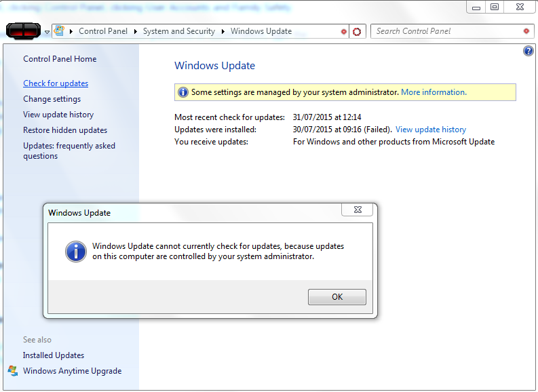
Task: Expand the arrow after Control Panel breadcrumb
Action: pos(136,32)
